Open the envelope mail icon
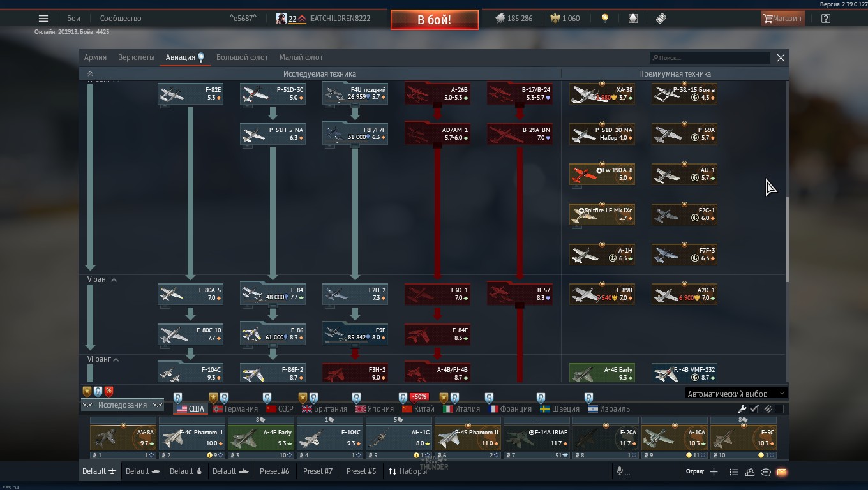 782,472
